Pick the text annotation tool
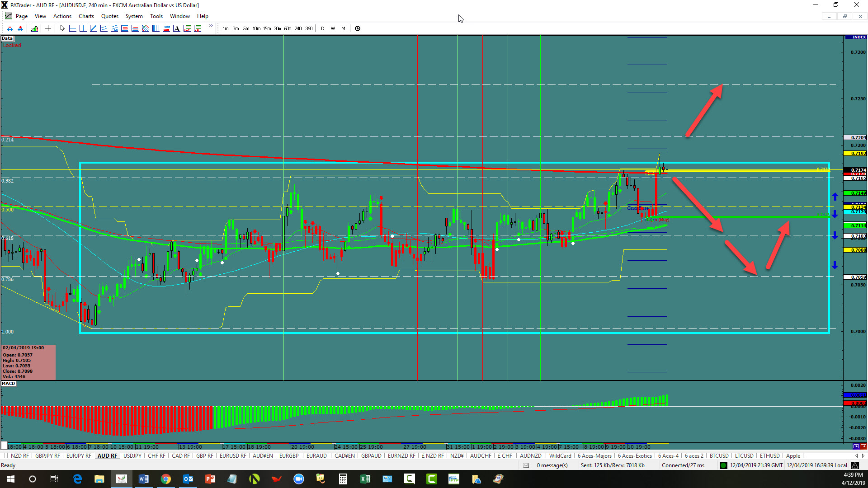Image resolution: width=868 pixels, height=488 pixels. click(176, 28)
